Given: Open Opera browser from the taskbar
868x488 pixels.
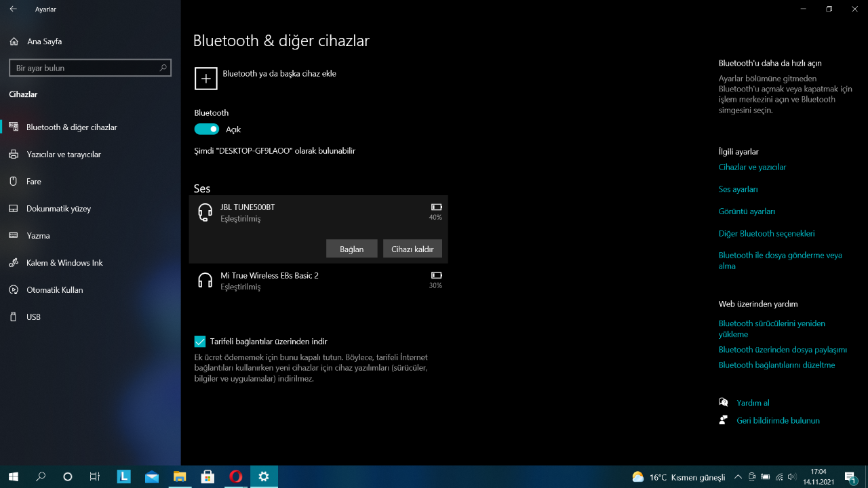Looking at the screenshot, I should tap(235, 476).
